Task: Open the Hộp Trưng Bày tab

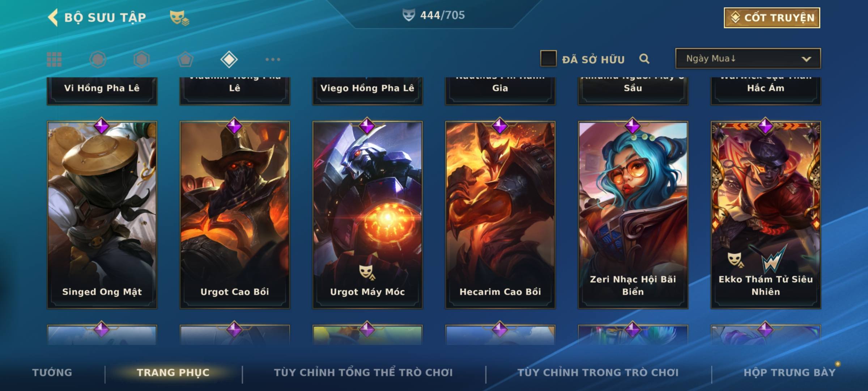Action: coord(790,373)
